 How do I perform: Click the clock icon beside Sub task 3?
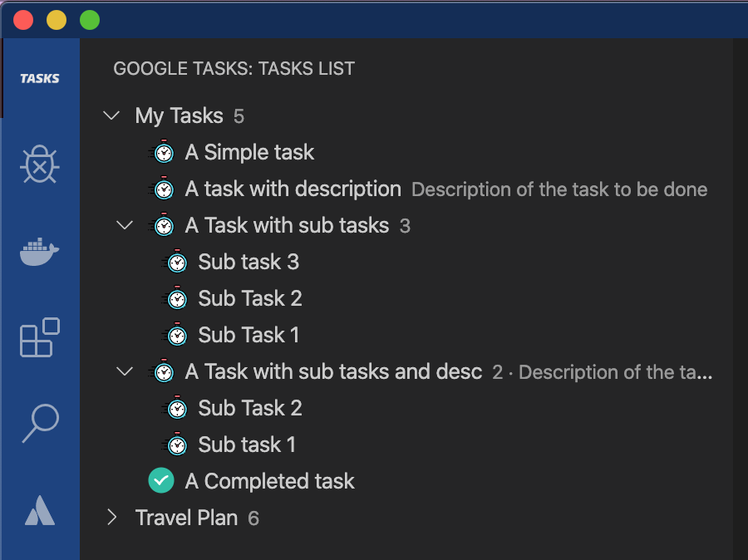(x=177, y=262)
